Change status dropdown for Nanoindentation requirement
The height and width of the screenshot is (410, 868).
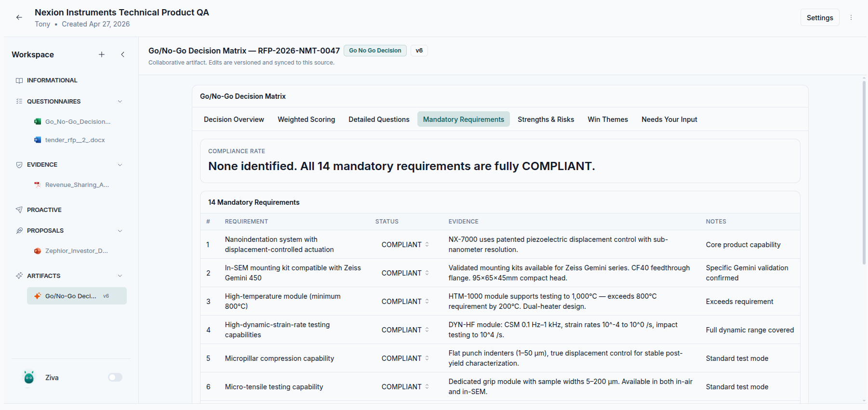[405, 245]
